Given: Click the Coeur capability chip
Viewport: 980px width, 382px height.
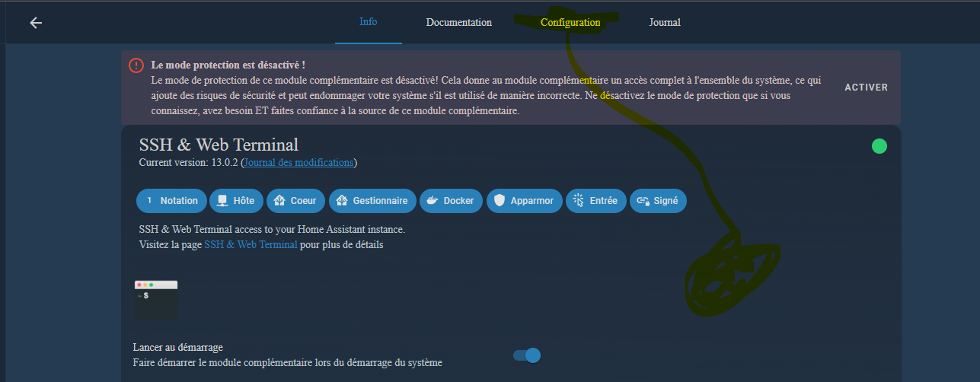Looking at the screenshot, I should click(296, 201).
